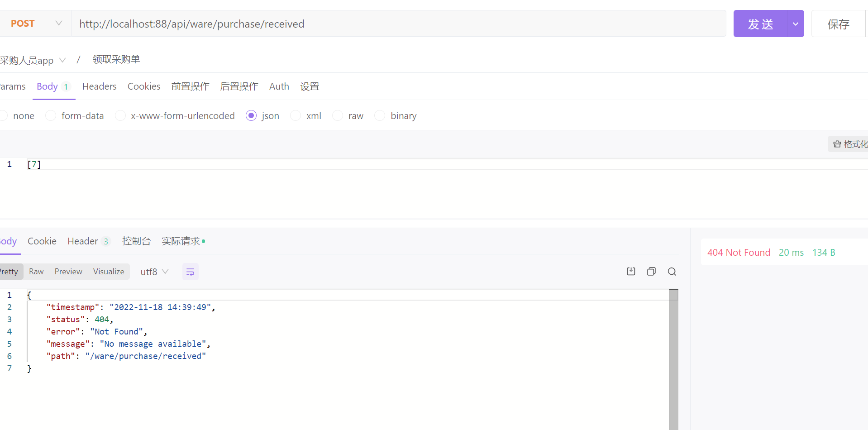
Task: Click the request URL input field
Action: pyautogui.click(x=398, y=24)
